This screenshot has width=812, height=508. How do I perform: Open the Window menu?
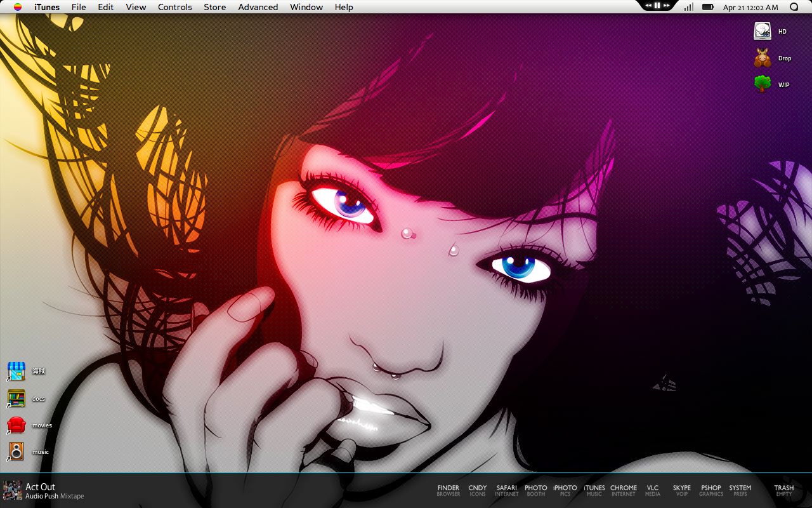coord(306,7)
